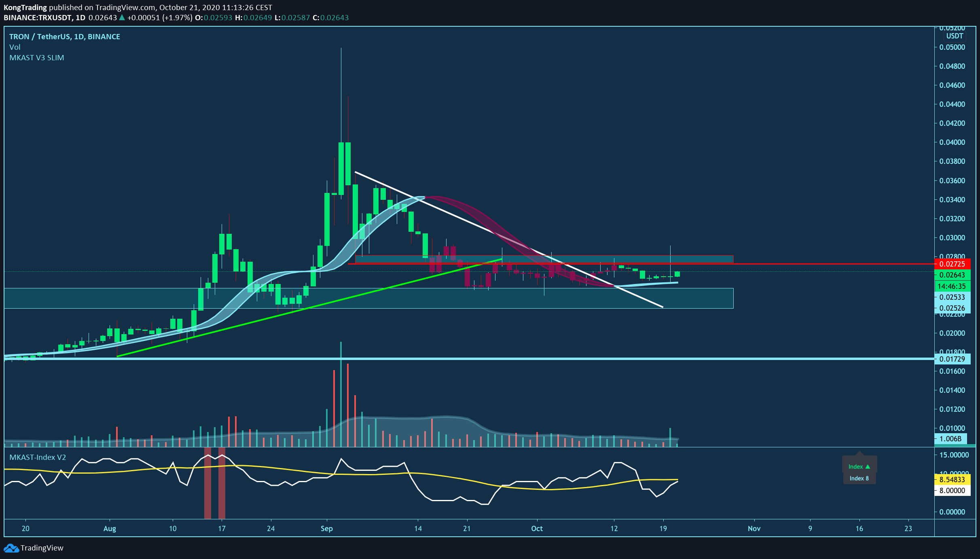Select the lower teal support zone rectangle
This screenshot has height=559, width=980.
[x=368, y=298]
